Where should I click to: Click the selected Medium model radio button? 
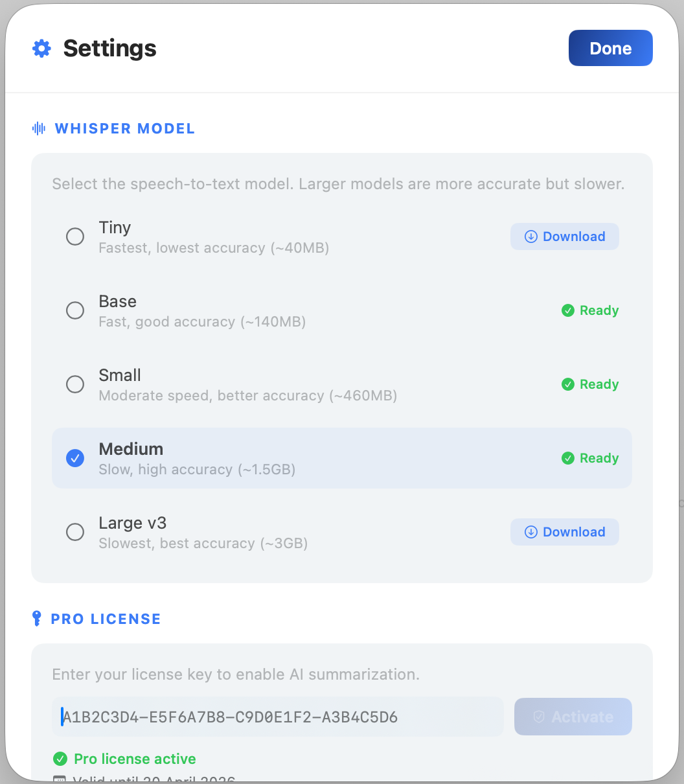click(x=75, y=458)
